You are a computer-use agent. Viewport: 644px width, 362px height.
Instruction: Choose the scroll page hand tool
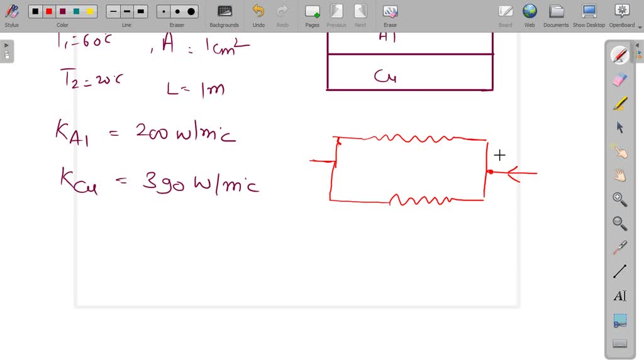pos(619,175)
